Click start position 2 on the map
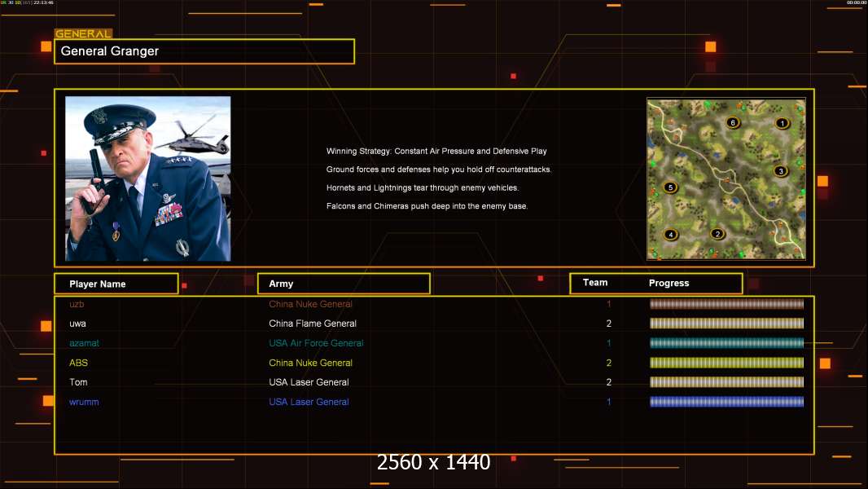Viewport: 868px width, 489px height. 717,234
